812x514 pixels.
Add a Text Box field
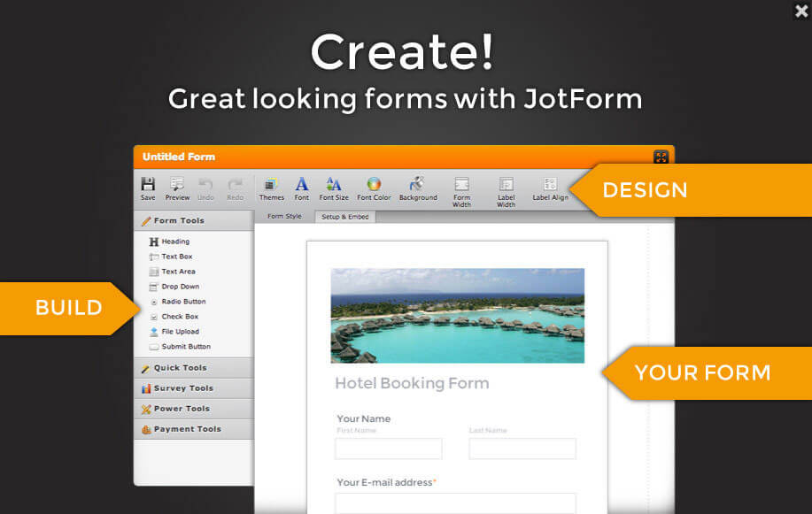[x=171, y=257]
